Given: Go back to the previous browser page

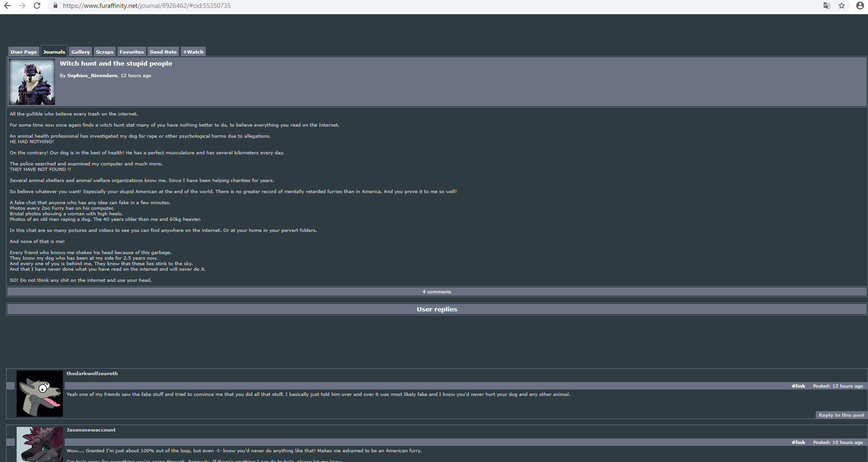Looking at the screenshot, I should point(7,6).
